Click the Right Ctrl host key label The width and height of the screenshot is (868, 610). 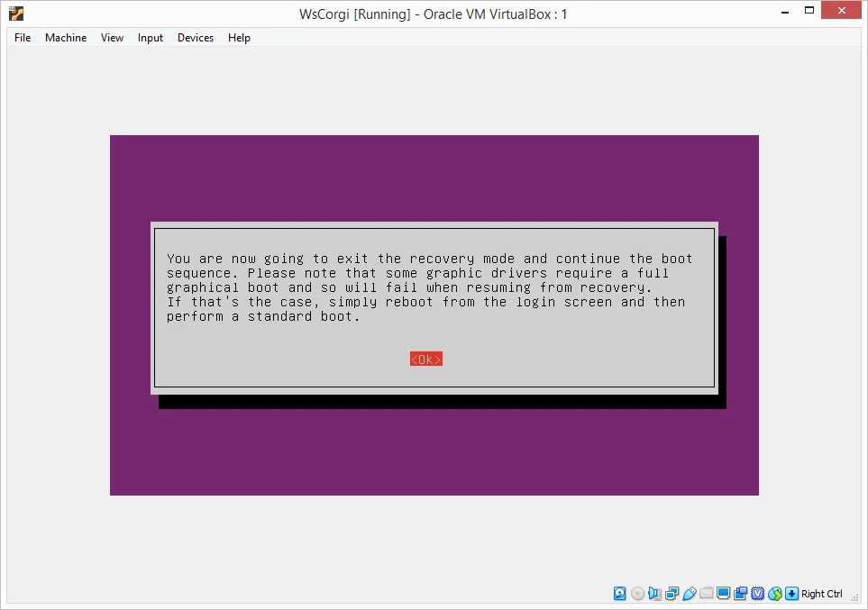821,594
